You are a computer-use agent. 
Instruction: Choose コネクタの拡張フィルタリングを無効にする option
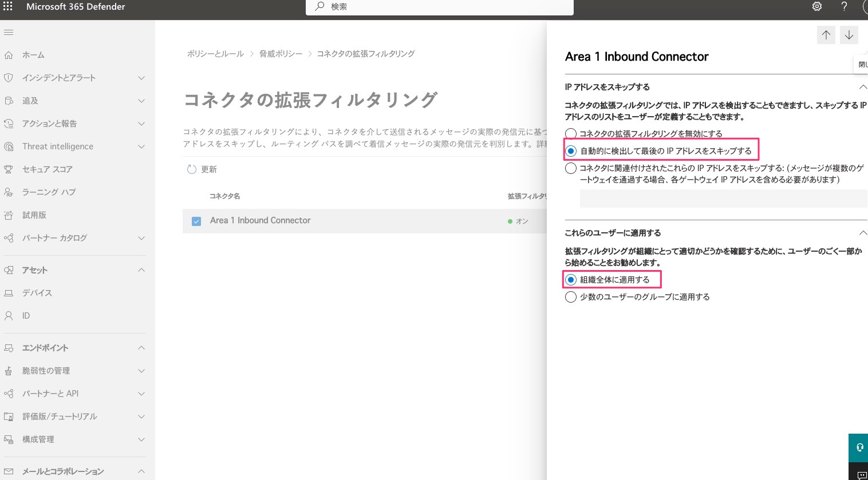pyautogui.click(x=571, y=133)
